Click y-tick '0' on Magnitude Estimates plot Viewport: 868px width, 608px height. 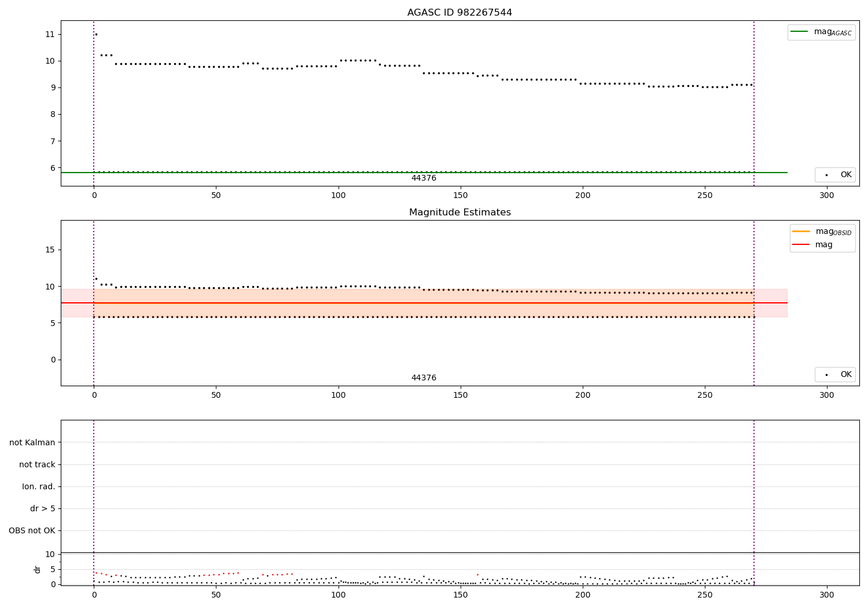(53, 360)
